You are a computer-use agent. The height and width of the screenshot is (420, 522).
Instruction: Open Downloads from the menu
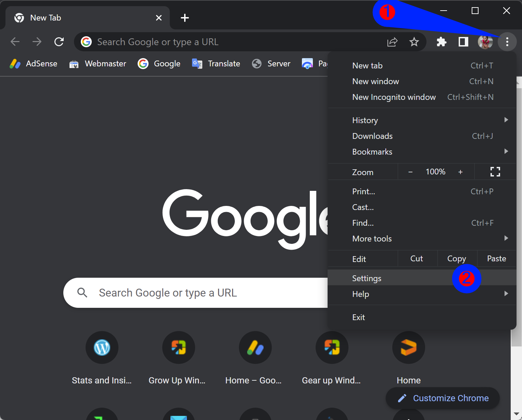click(x=422, y=136)
